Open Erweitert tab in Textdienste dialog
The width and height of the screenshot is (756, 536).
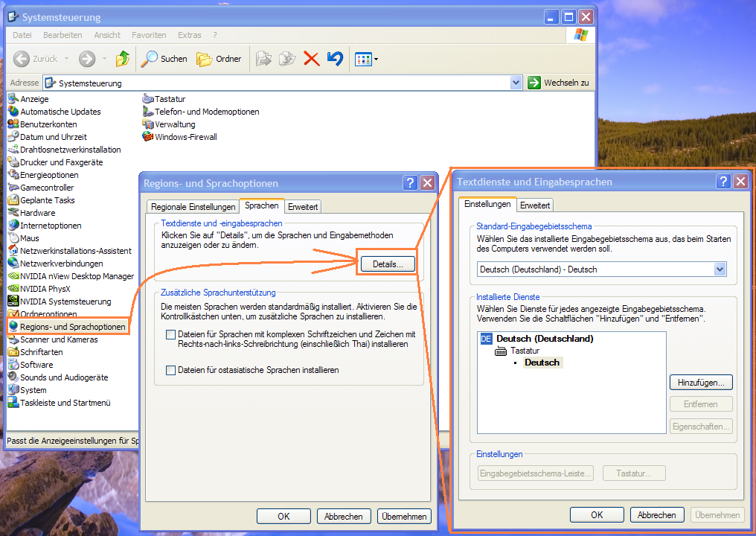tap(535, 205)
